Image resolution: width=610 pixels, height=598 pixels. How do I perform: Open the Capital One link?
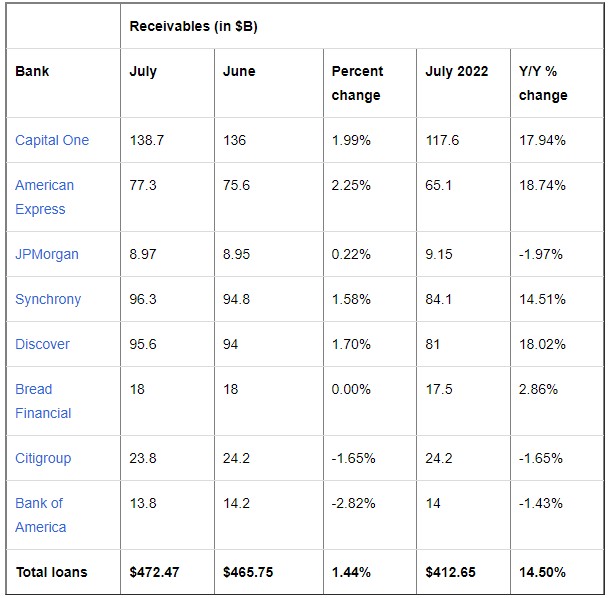coord(52,140)
